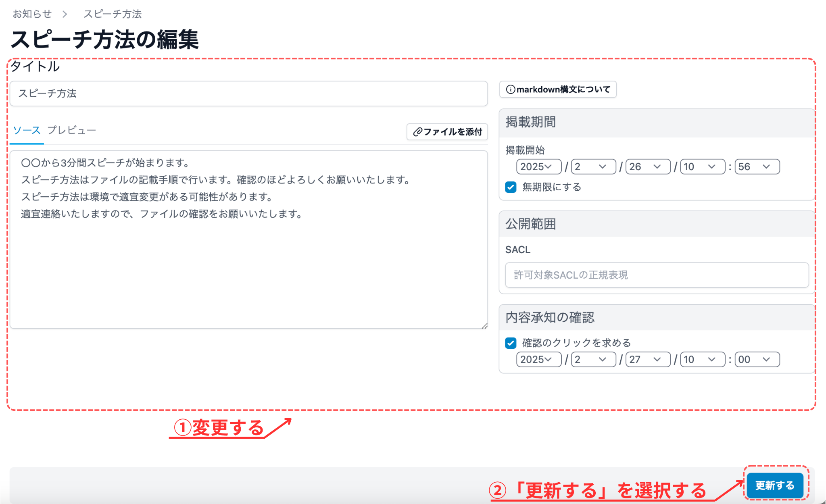Click the markdown構文について button
826x504 pixels.
coord(558,90)
